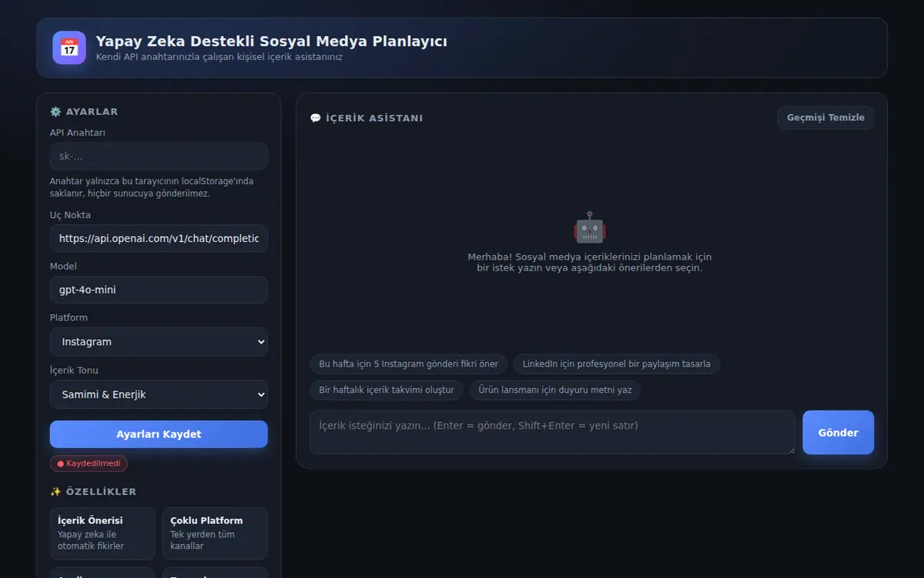924x578 pixels.
Task: Expand the İçerik Tonu dropdown
Action: [159, 395]
